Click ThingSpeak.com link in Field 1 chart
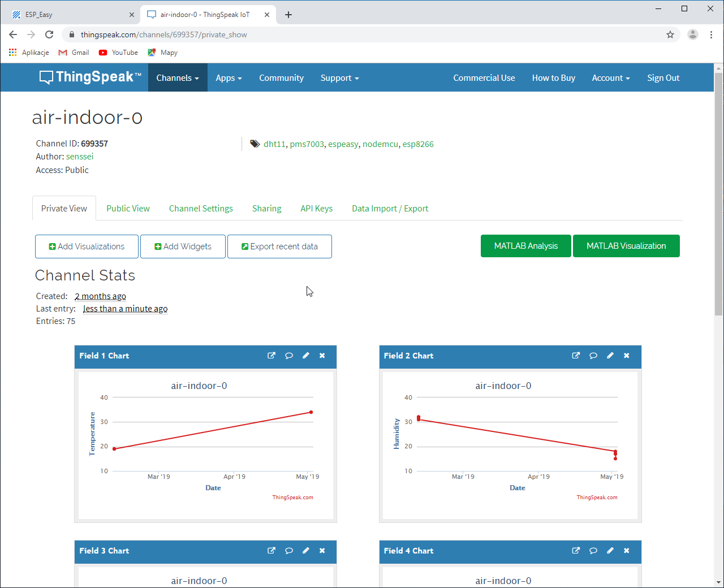Image resolution: width=724 pixels, height=588 pixels. tap(292, 498)
